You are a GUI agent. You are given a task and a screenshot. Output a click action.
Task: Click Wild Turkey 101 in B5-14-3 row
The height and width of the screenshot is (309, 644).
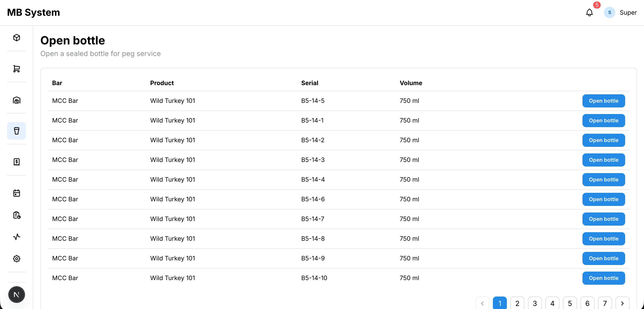(x=173, y=160)
